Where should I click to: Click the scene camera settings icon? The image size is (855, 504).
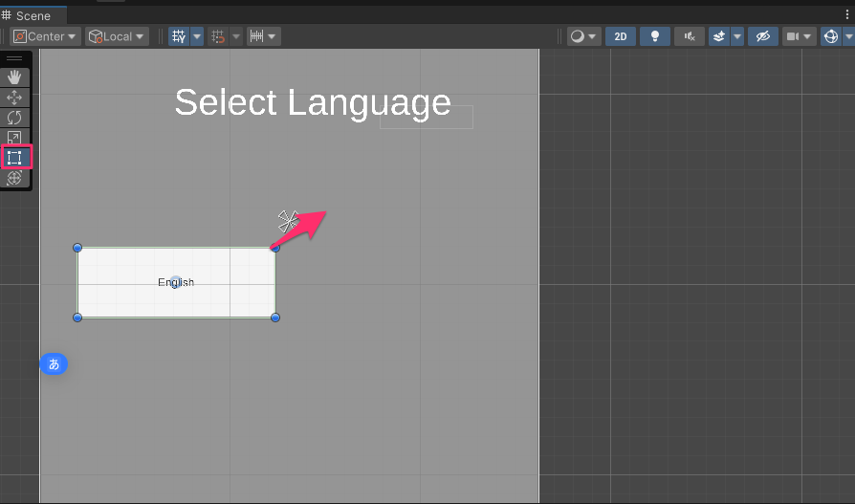pos(793,36)
